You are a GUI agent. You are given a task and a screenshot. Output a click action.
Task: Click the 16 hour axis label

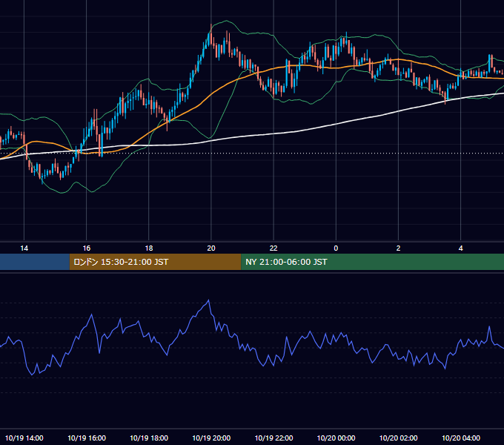click(x=87, y=248)
